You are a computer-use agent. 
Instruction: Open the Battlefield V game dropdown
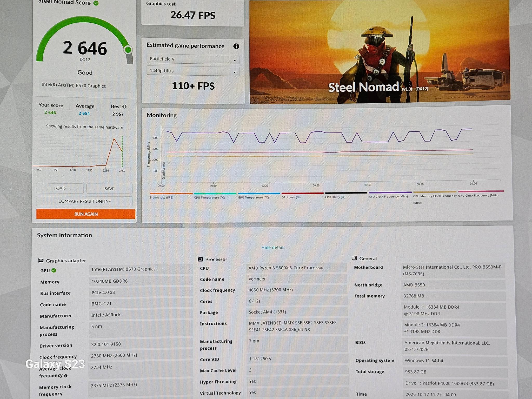click(193, 59)
